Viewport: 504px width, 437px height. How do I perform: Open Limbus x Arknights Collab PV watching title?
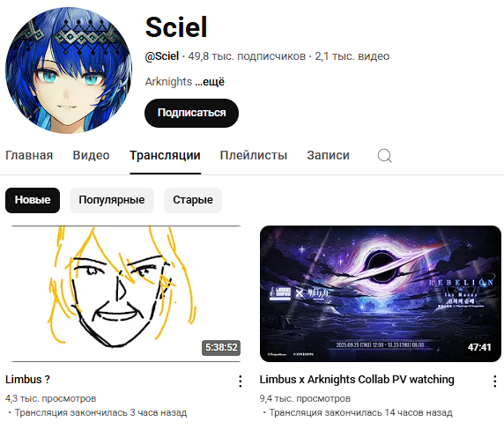point(357,380)
